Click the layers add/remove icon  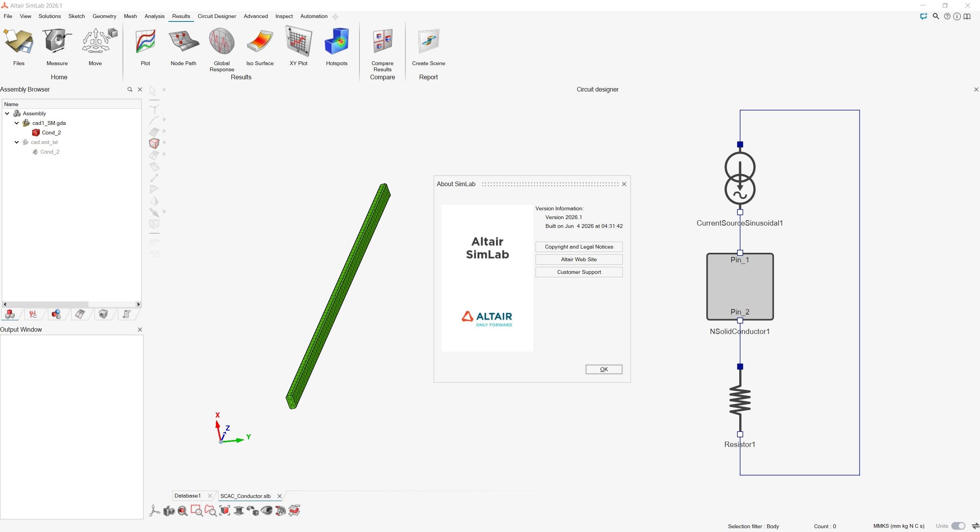click(x=294, y=511)
